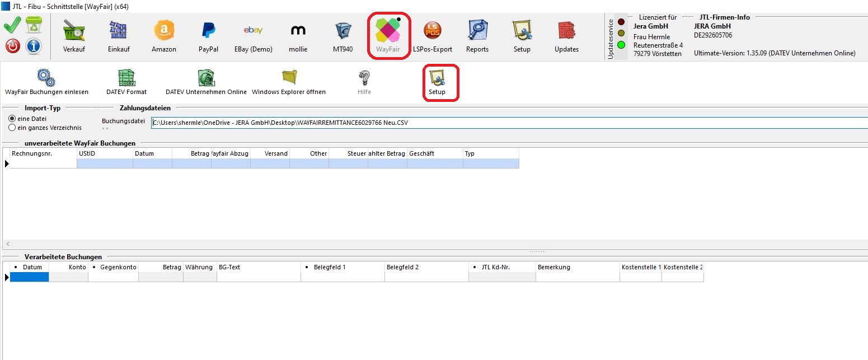Open the MT940 bank import module
The width and height of the screenshot is (868, 360).
click(342, 35)
